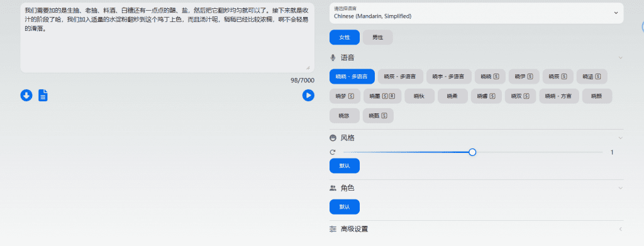Image resolution: width=644 pixels, height=246 pixels.
Task: Click the people icon beside 角色
Action: click(x=333, y=188)
